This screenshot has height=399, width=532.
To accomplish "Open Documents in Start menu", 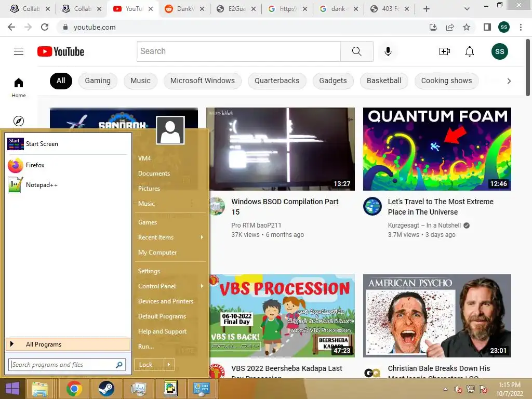I will [x=154, y=174].
